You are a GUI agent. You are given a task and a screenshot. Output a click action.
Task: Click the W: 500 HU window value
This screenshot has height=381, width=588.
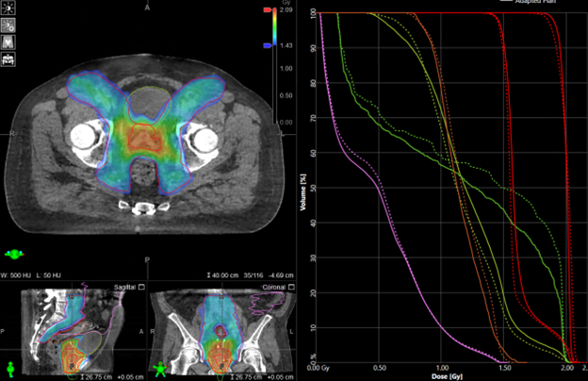(16, 275)
